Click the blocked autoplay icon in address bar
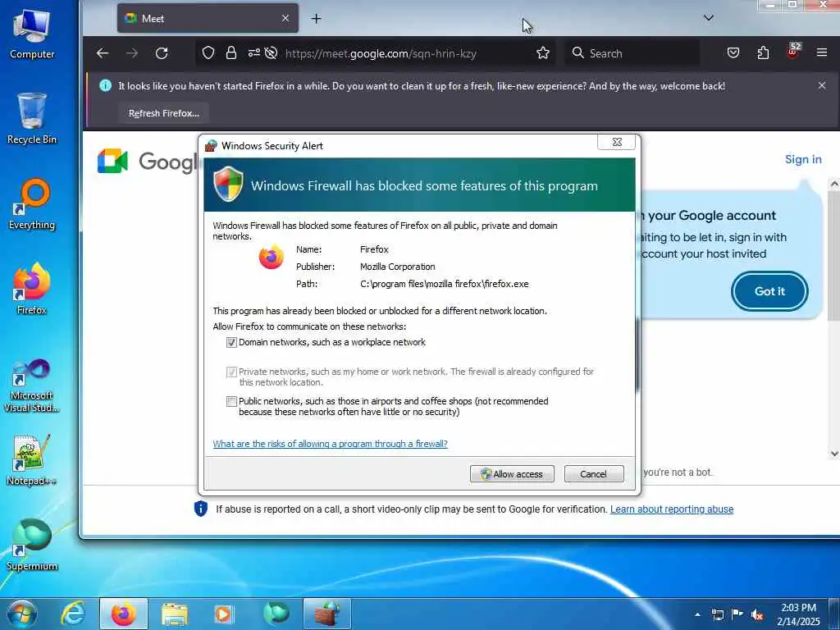 click(271, 52)
